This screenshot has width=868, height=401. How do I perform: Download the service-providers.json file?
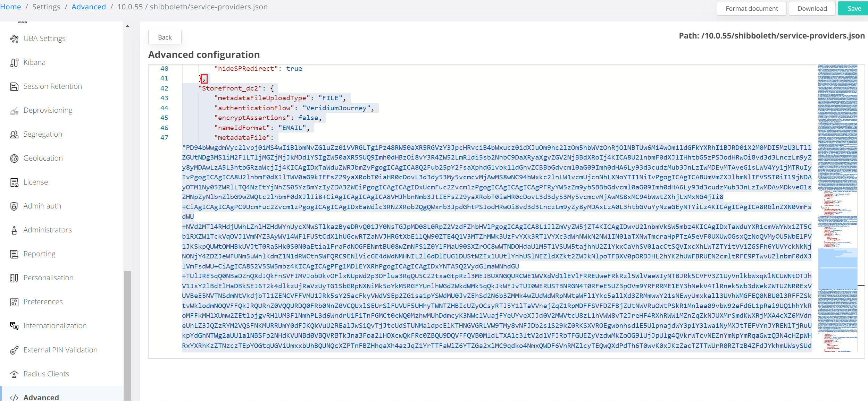pyautogui.click(x=812, y=8)
